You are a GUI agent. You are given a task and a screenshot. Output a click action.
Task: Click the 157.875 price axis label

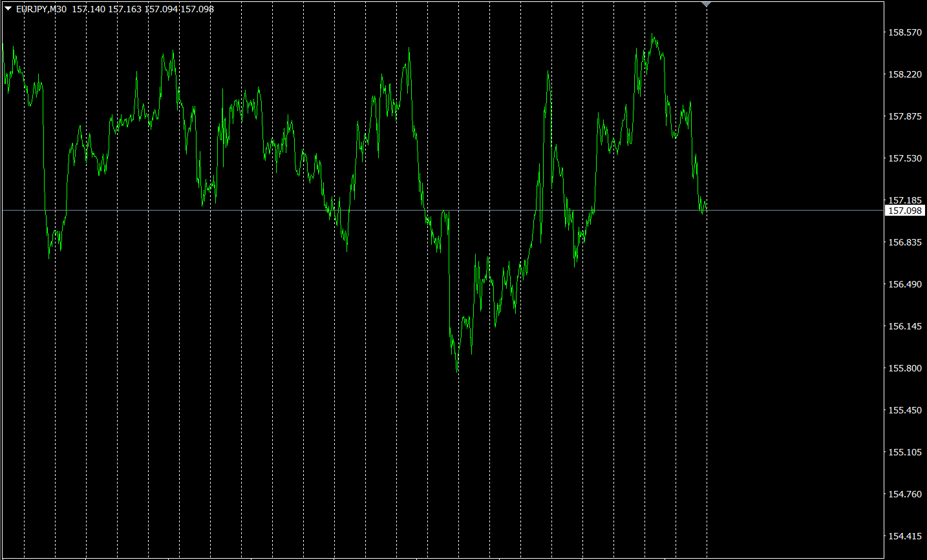pos(905,116)
